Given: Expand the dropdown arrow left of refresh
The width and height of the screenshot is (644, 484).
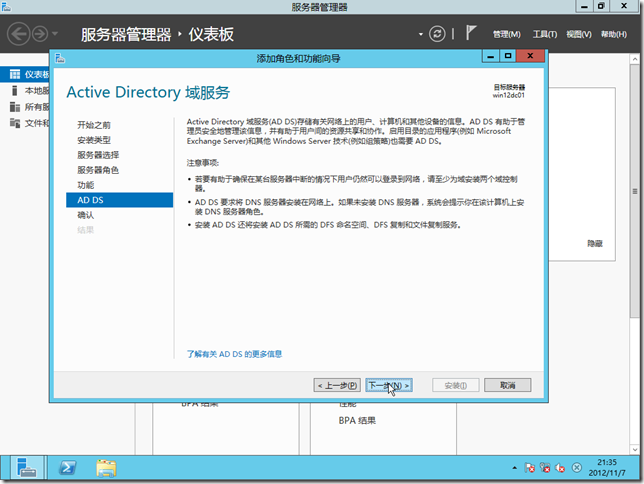Looking at the screenshot, I should point(421,34).
